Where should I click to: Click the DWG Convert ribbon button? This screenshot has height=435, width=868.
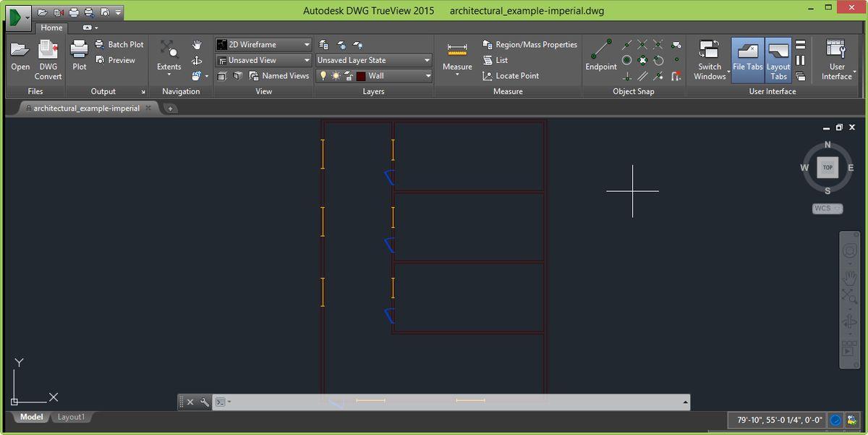click(48, 60)
